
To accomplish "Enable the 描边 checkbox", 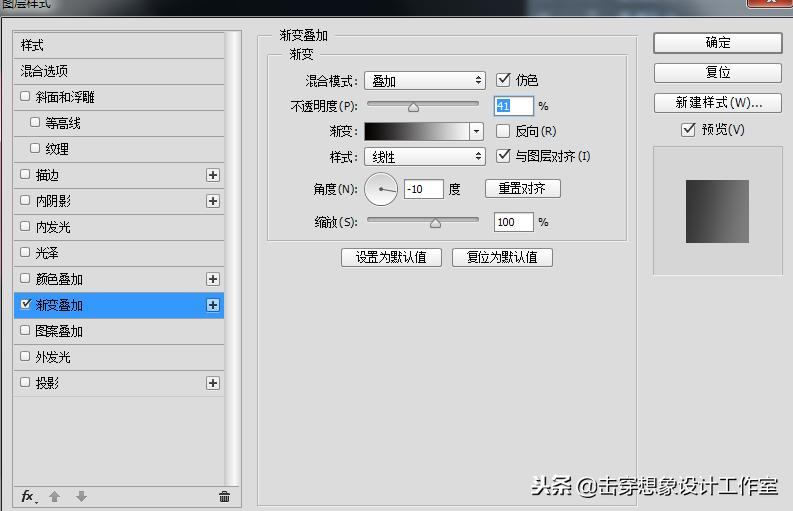I will [25, 174].
